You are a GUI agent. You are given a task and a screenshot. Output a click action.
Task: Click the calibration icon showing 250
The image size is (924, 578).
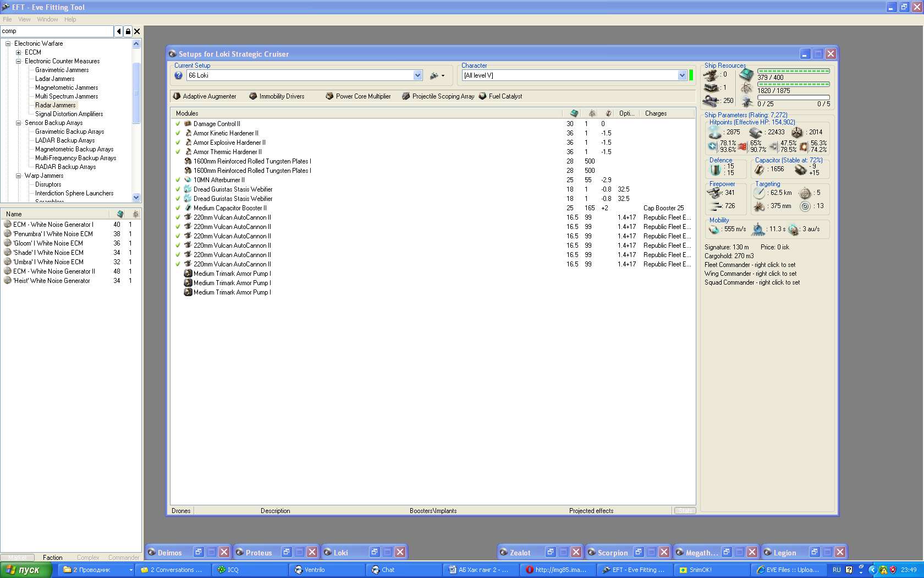tap(712, 101)
